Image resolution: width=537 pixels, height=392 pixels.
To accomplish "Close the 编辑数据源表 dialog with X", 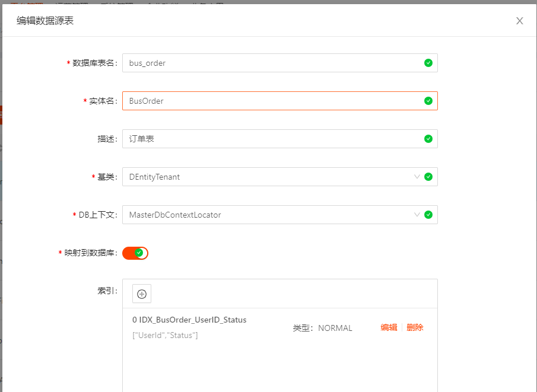I will point(519,21).
